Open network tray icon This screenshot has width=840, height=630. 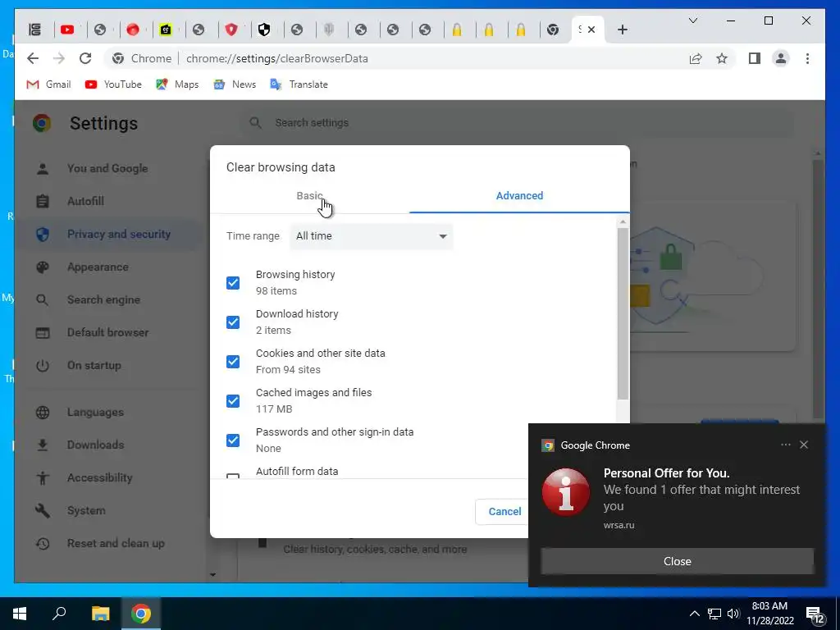(714, 614)
